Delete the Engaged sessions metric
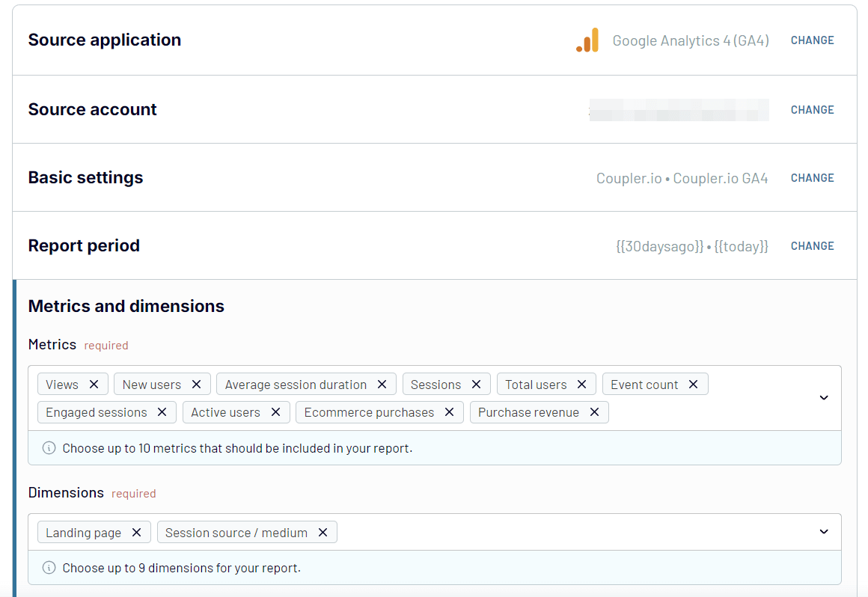 [x=162, y=412]
